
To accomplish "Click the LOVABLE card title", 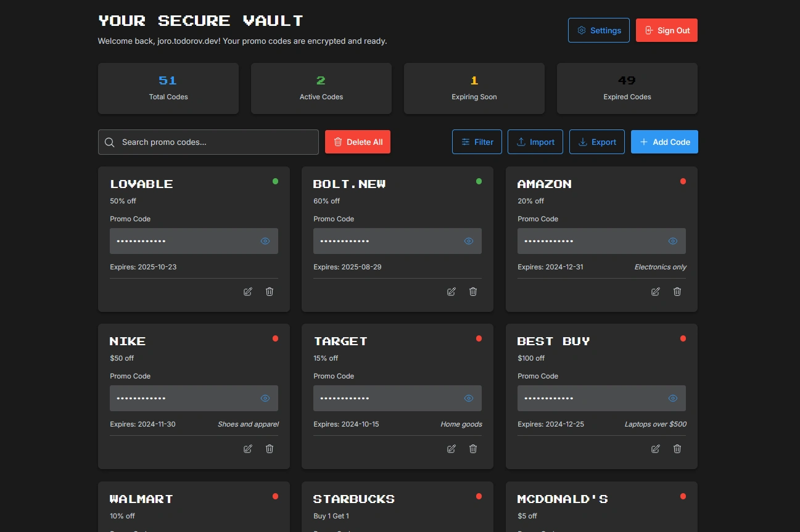I will point(141,184).
